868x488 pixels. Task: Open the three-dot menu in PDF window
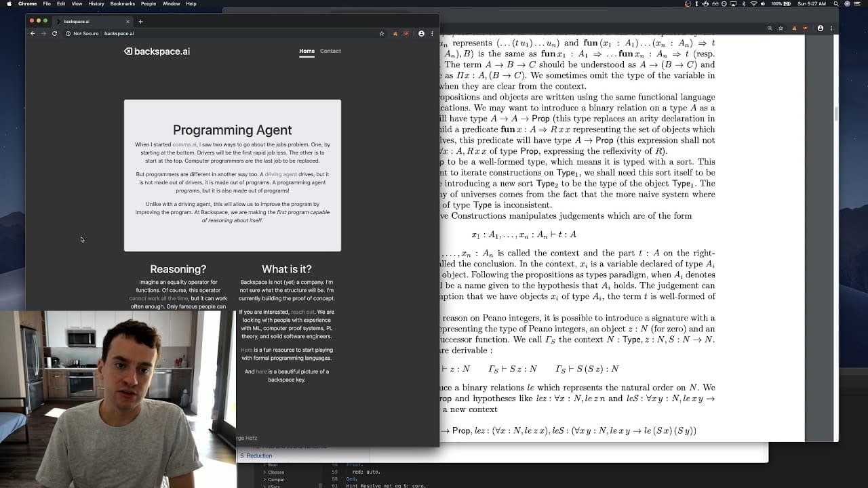click(831, 28)
